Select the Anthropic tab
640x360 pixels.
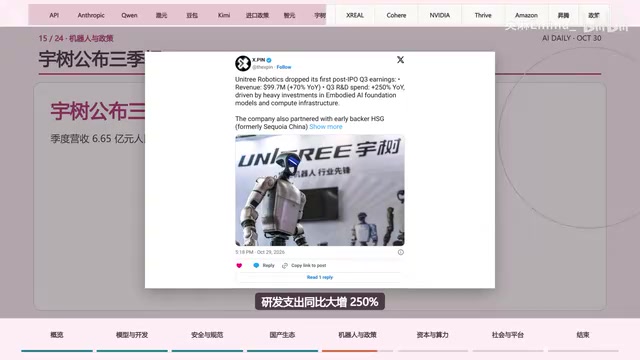pos(91,15)
